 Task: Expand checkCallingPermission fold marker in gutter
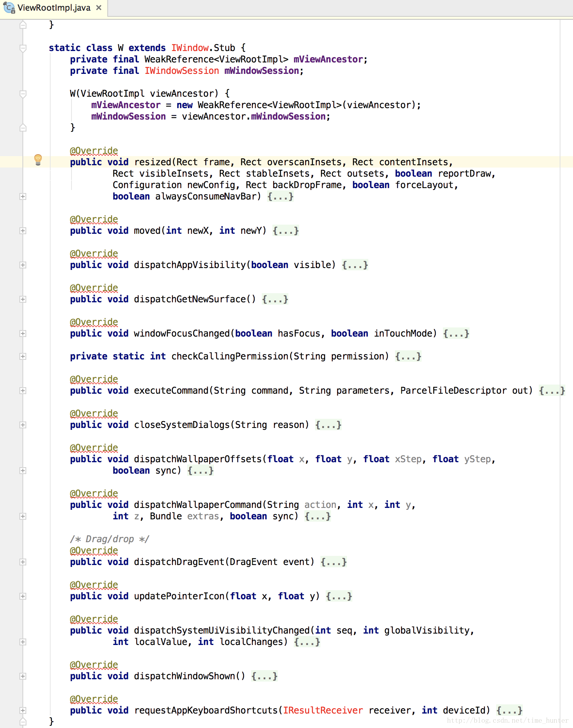click(23, 356)
